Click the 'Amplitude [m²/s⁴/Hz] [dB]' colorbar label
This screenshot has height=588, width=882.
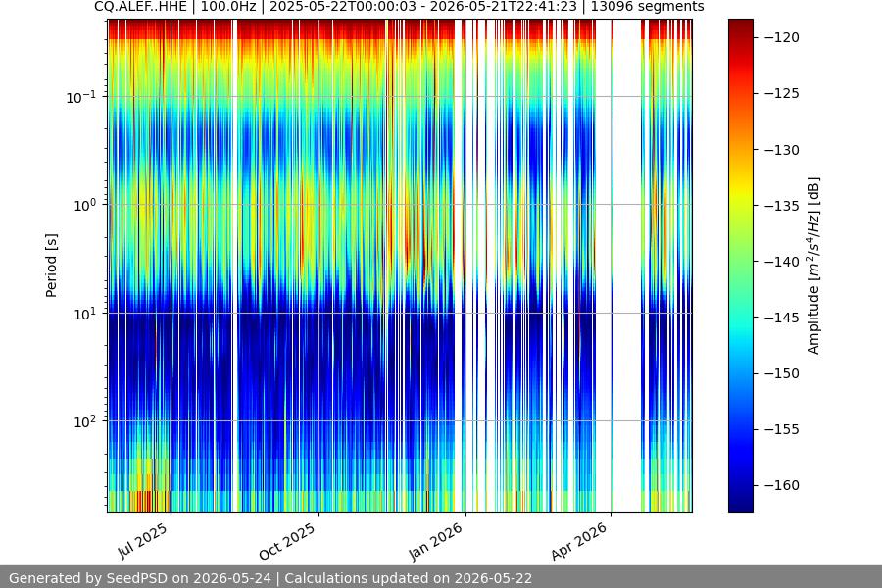(x=814, y=266)
